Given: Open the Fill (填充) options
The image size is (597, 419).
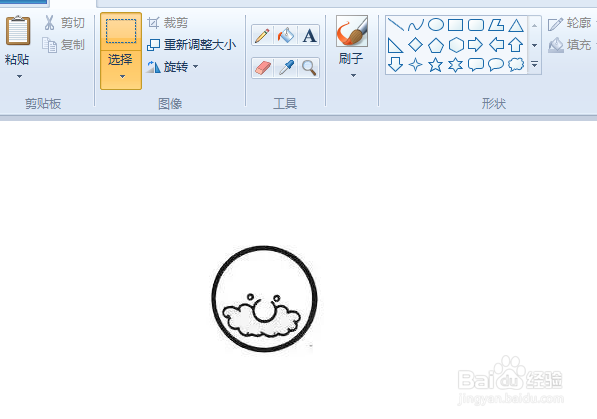Looking at the screenshot, I should pos(570,45).
